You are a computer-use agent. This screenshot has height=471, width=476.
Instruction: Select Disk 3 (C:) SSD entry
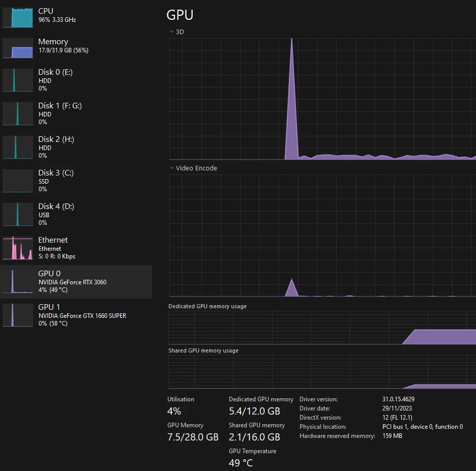(76, 181)
